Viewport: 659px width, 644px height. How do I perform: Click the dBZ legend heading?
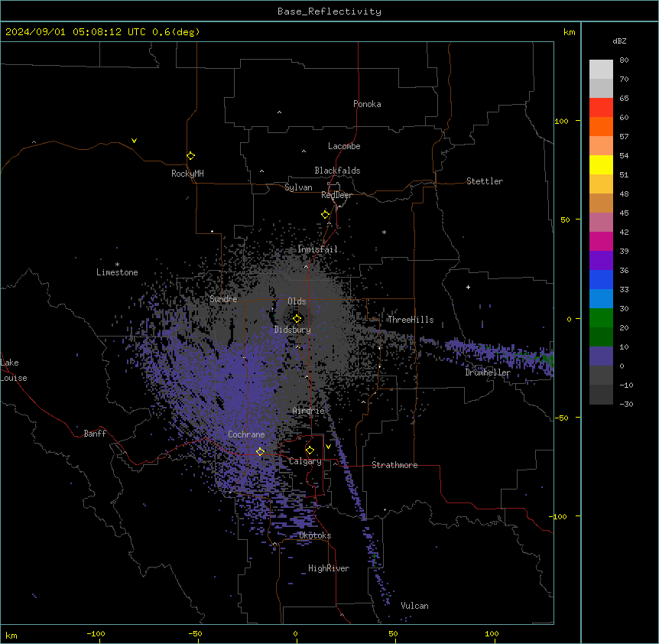(619, 41)
